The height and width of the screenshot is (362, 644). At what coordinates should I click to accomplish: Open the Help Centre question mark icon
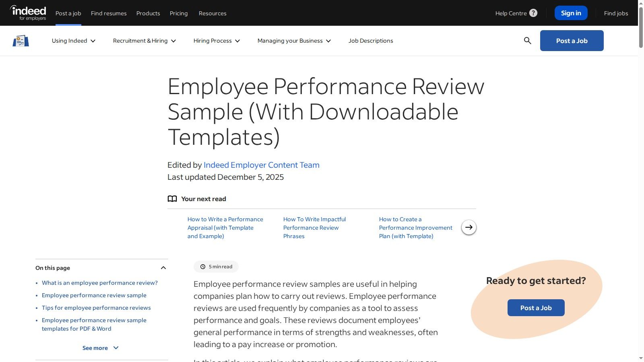[x=533, y=13]
